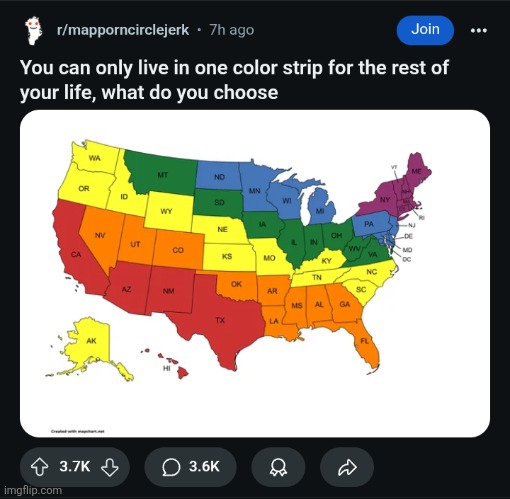The height and width of the screenshot is (499, 510).
Task: Open the r/mapporncirclejerk subreddit link
Action: click(x=123, y=30)
